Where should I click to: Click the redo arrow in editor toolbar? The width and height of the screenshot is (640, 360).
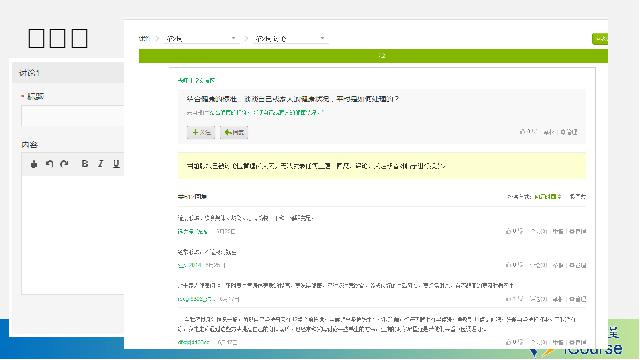64,164
